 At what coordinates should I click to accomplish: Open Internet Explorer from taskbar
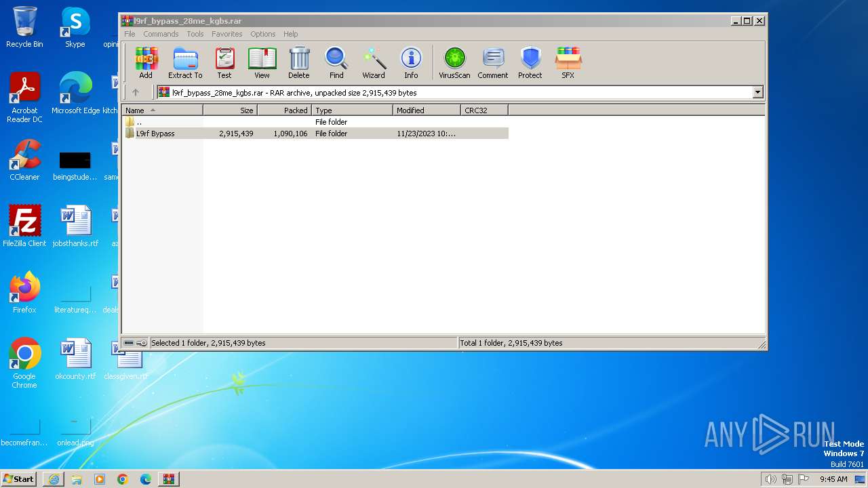[54, 479]
